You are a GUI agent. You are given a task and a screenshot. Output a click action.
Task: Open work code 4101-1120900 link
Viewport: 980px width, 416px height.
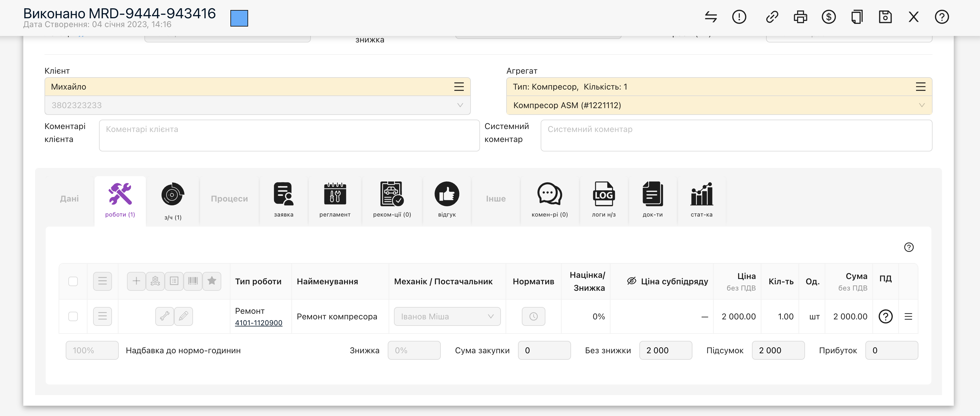click(x=259, y=323)
